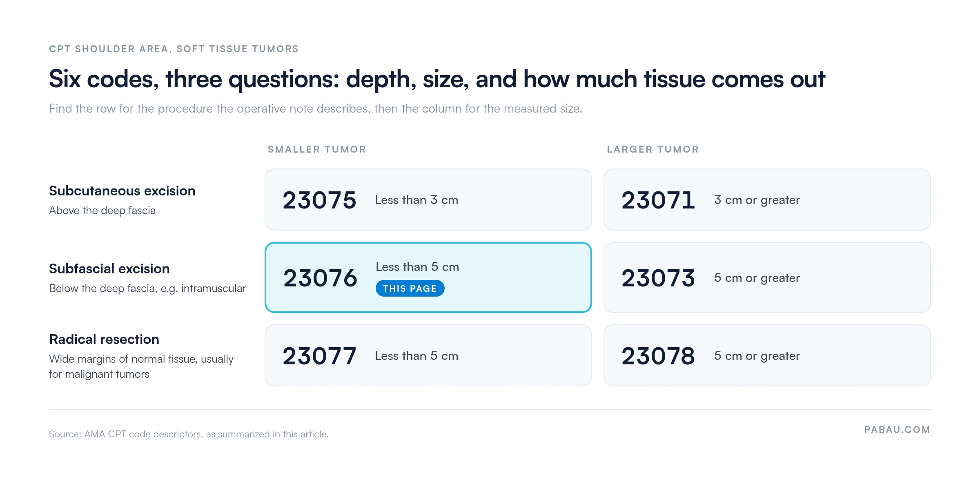Click the CPT SHOULDER AREA category label

pyautogui.click(x=174, y=49)
